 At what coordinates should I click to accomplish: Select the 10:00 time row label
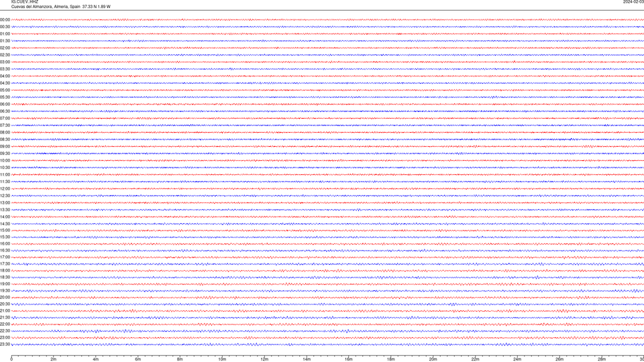(5, 161)
